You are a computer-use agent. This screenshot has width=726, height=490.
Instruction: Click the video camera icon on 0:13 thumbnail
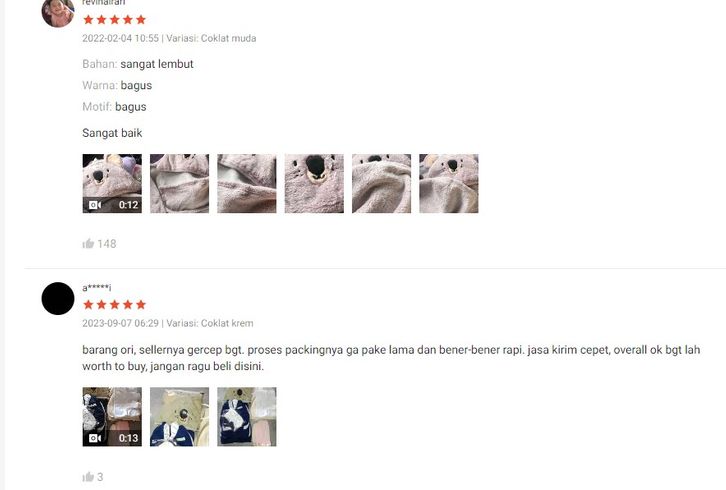point(95,438)
